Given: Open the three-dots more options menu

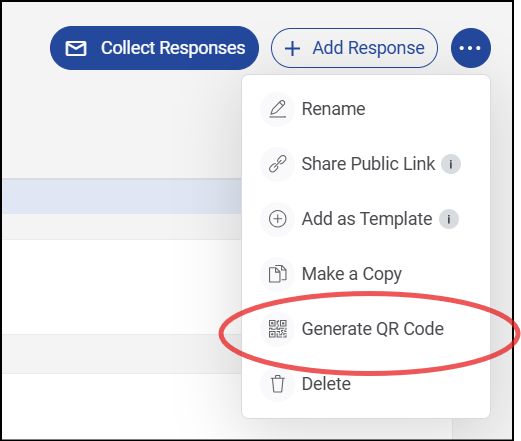Looking at the screenshot, I should [x=471, y=48].
